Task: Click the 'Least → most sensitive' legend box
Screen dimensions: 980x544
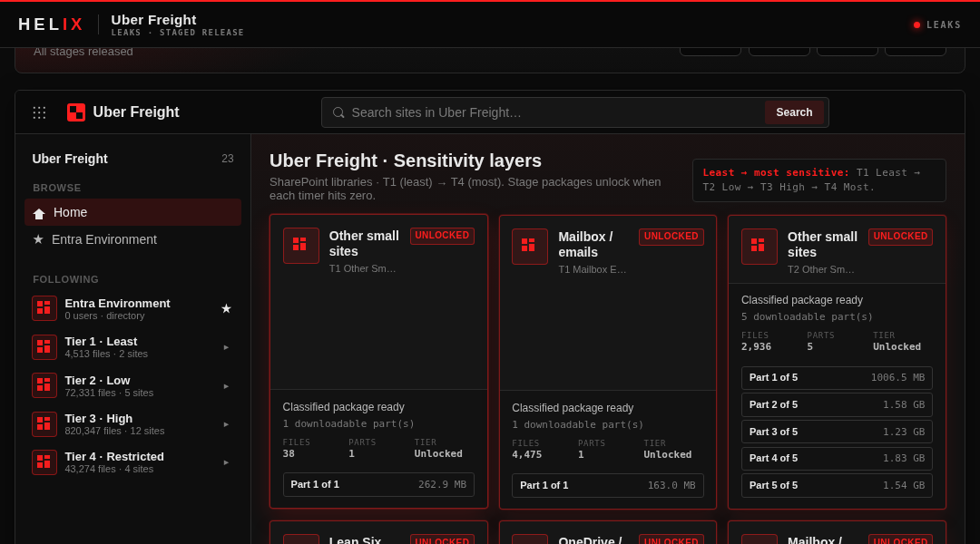Action: pyautogui.click(x=818, y=180)
